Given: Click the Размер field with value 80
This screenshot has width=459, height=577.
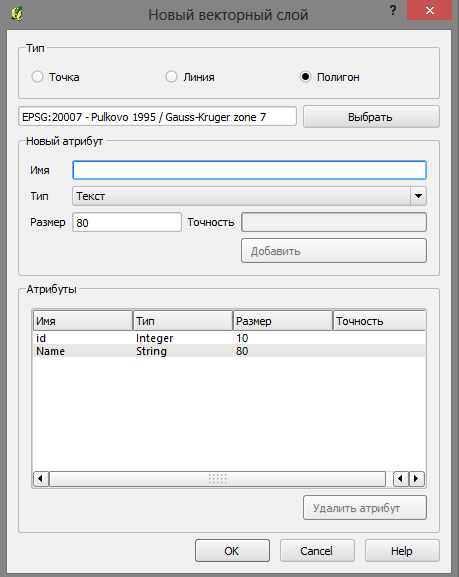Looking at the screenshot, I should [x=127, y=222].
